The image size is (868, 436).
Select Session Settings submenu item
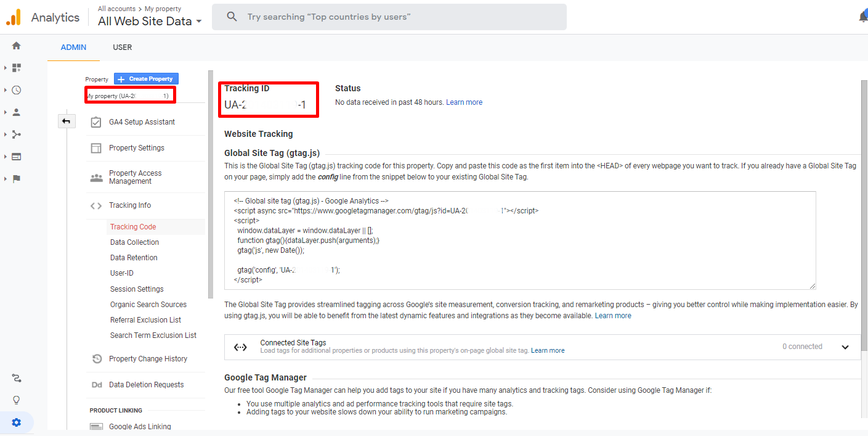[137, 289]
